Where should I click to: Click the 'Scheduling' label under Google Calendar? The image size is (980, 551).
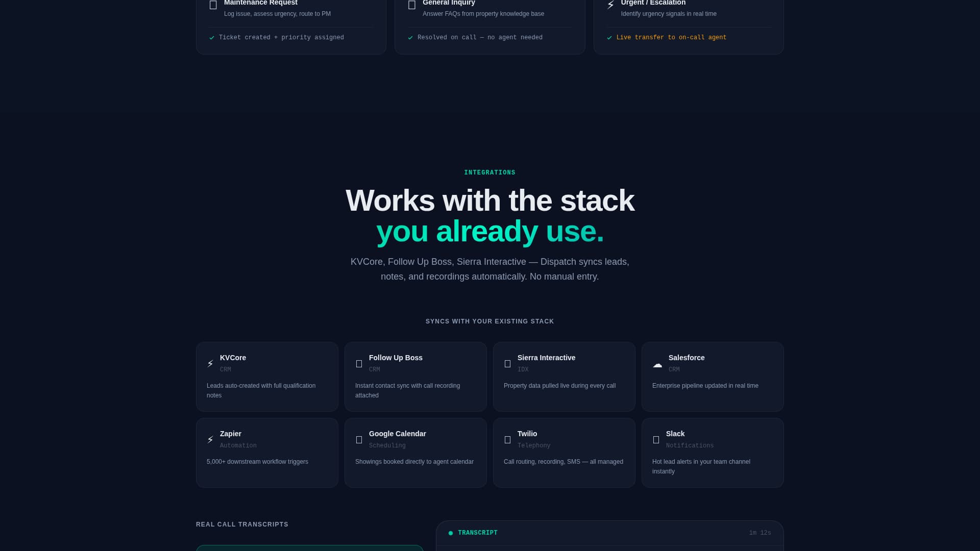[387, 445]
